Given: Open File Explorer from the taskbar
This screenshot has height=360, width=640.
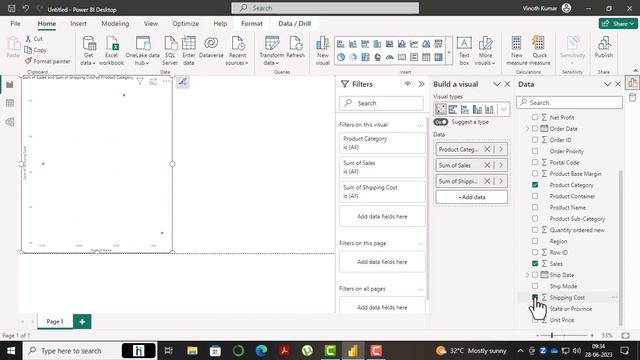Looking at the screenshot, I should tap(192, 351).
